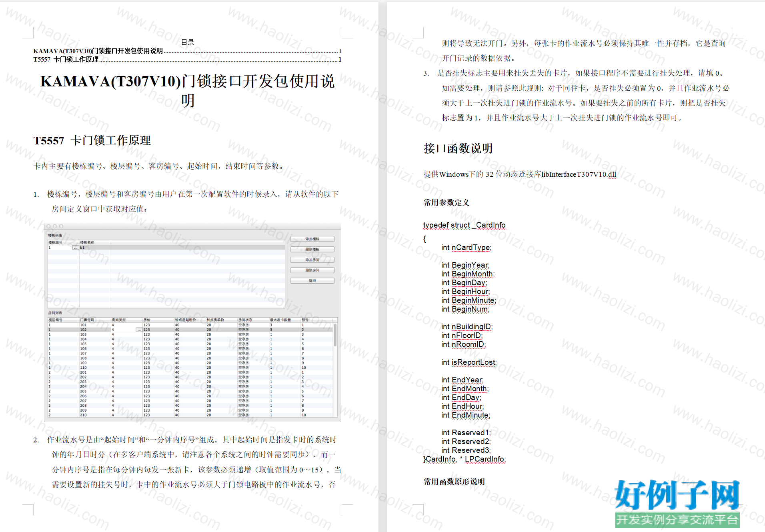Viewport: 765px width, 532px height.
Task: Select room number 105 in room list
Action: (83, 344)
